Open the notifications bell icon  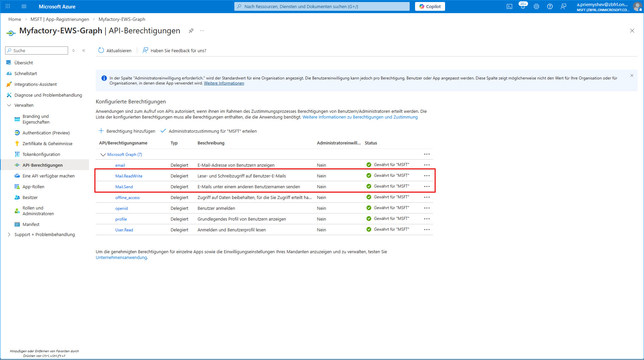tap(523, 6)
